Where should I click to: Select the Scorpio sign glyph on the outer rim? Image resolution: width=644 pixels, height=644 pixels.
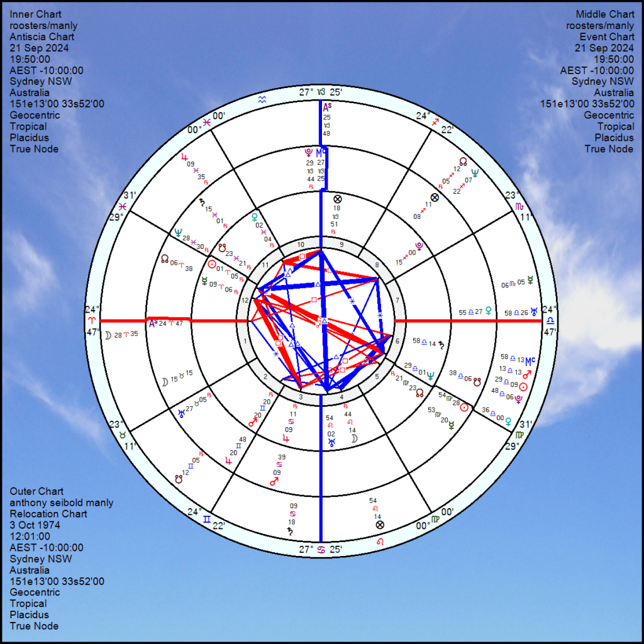click(x=519, y=206)
